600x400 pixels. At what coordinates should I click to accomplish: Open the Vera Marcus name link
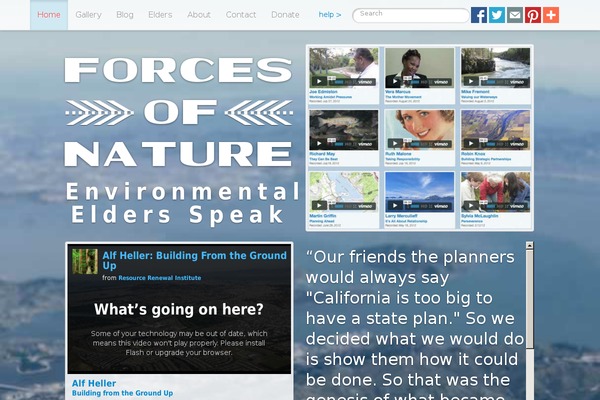point(398,92)
